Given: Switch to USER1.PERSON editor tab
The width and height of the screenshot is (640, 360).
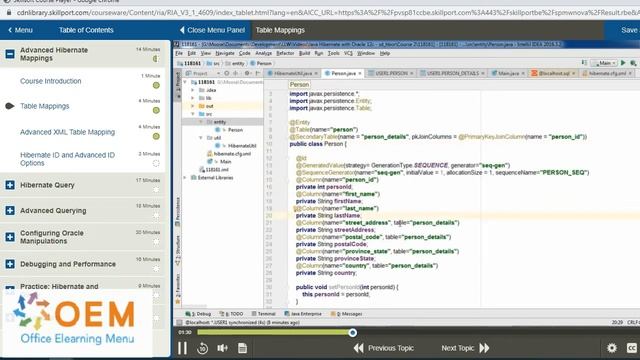Looking at the screenshot, I should pyautogui.click(x=391, y=73).
